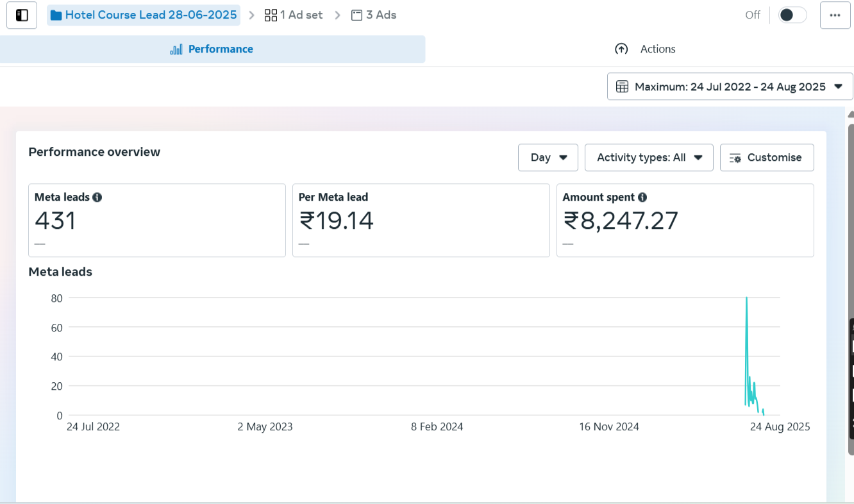
Task: Click the info icon beside Amount spent
Action: pos(642,197)
